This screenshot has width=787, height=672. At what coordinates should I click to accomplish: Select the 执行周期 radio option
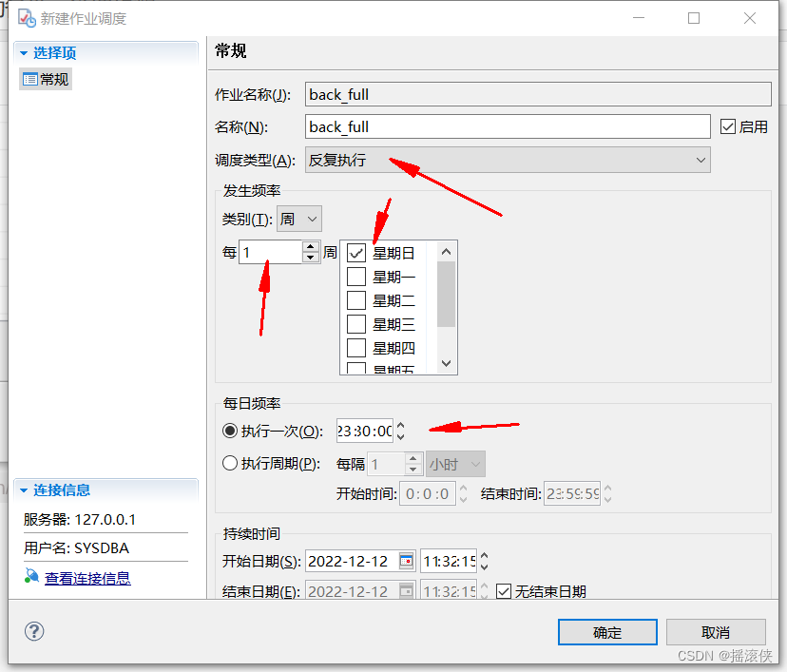(230, 463)
